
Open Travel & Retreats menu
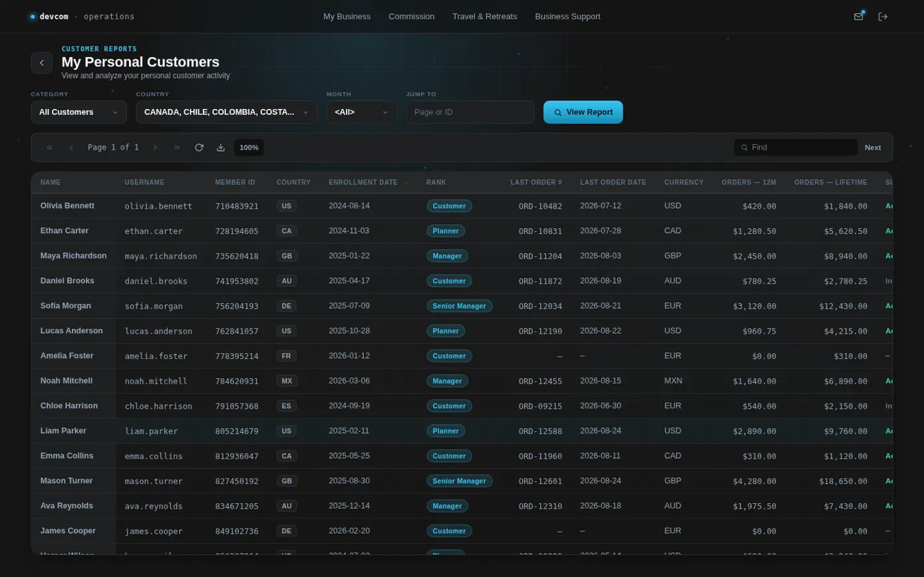tap(484, 17)
